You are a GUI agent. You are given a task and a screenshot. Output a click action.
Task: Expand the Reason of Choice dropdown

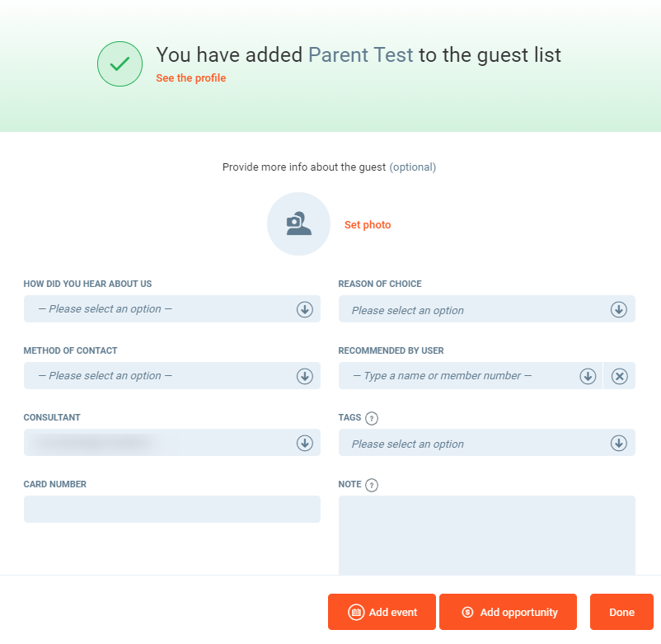[618, 309]
